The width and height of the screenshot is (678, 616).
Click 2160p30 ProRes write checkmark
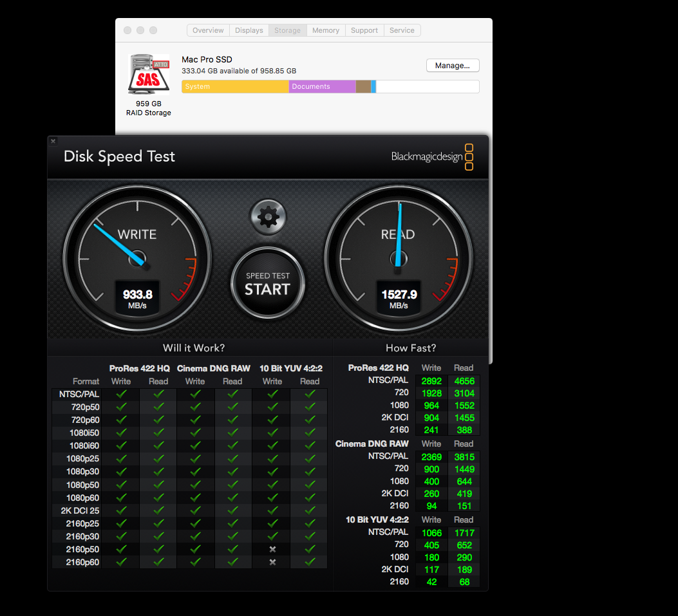[x=121, y=536]
